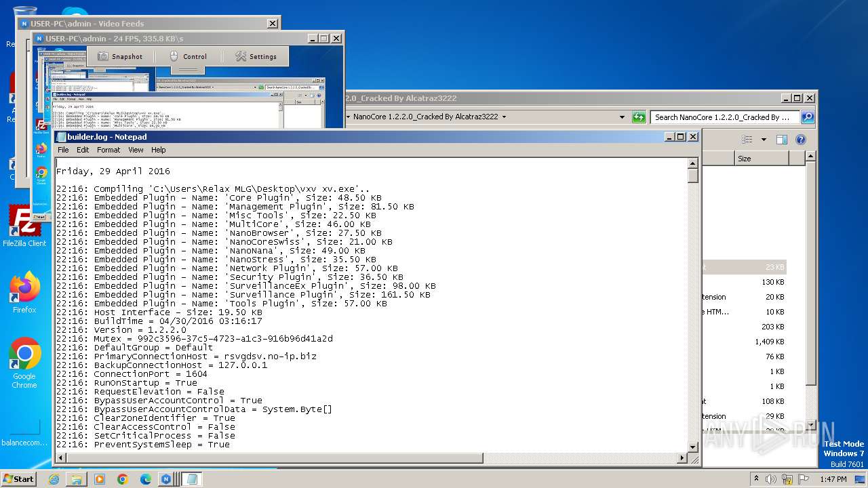Open the FileZilla Client desktop icon
Screen dimensions: 868x488
(24, 226)
